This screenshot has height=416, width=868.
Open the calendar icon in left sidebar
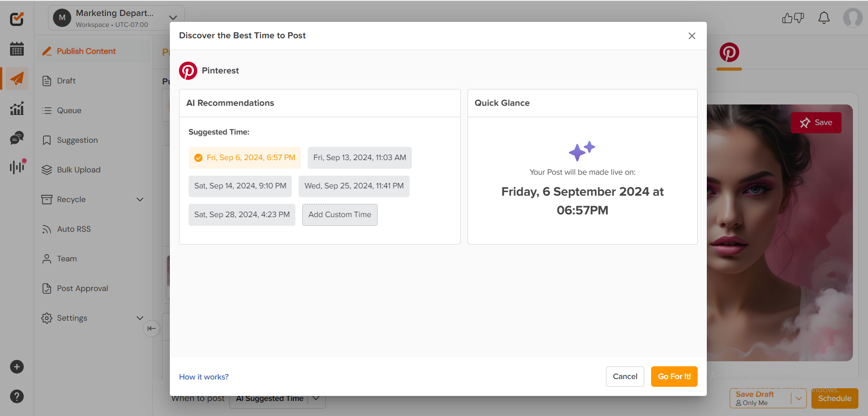pos(17,49)
